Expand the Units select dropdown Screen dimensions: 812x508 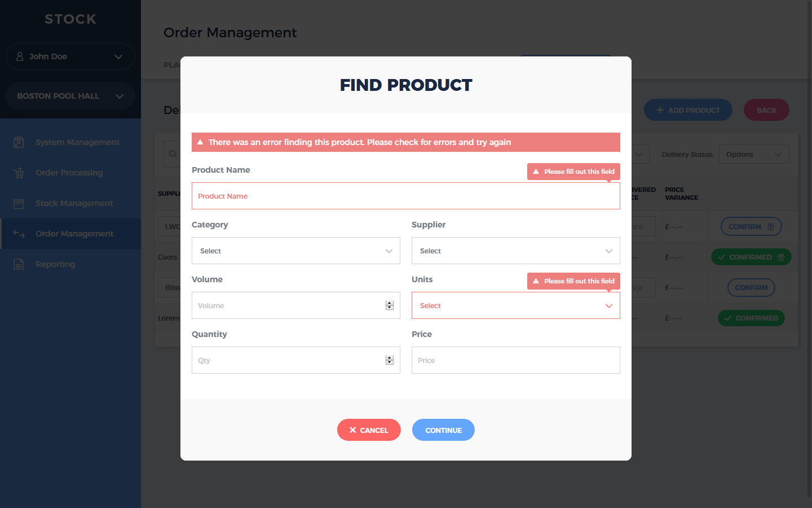click(515, 305)
